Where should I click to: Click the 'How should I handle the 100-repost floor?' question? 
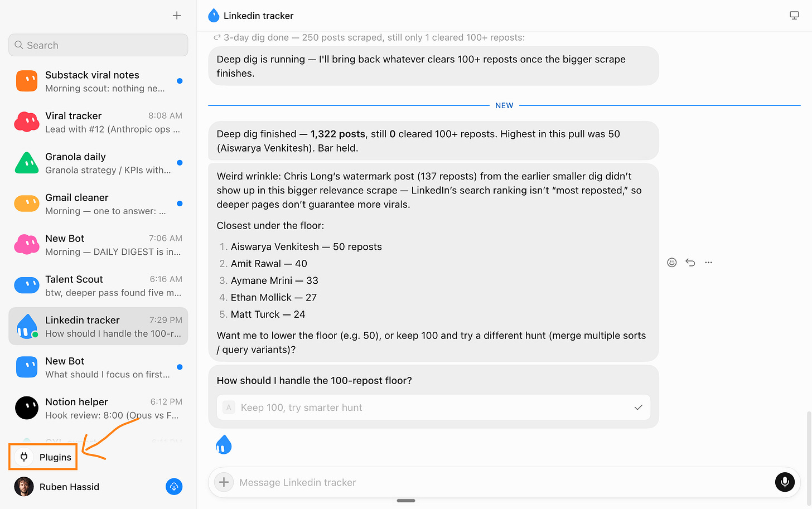[314, 381]
